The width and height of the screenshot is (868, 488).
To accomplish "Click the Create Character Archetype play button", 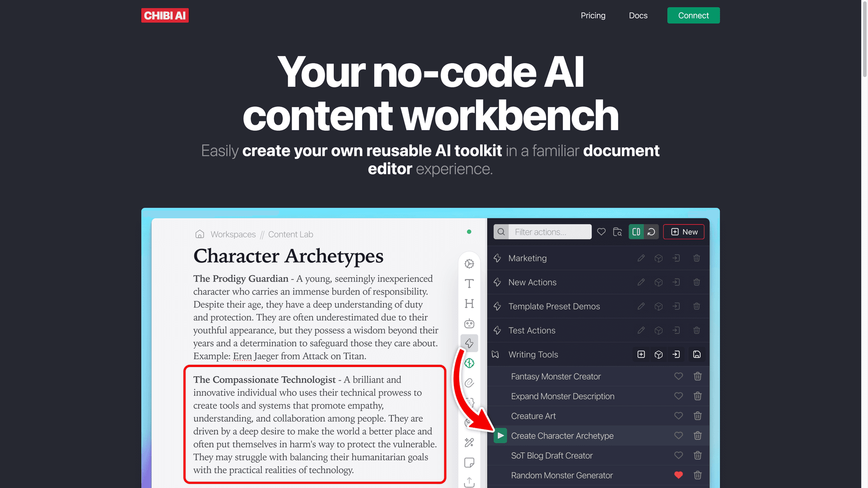I will click(500, 436).
